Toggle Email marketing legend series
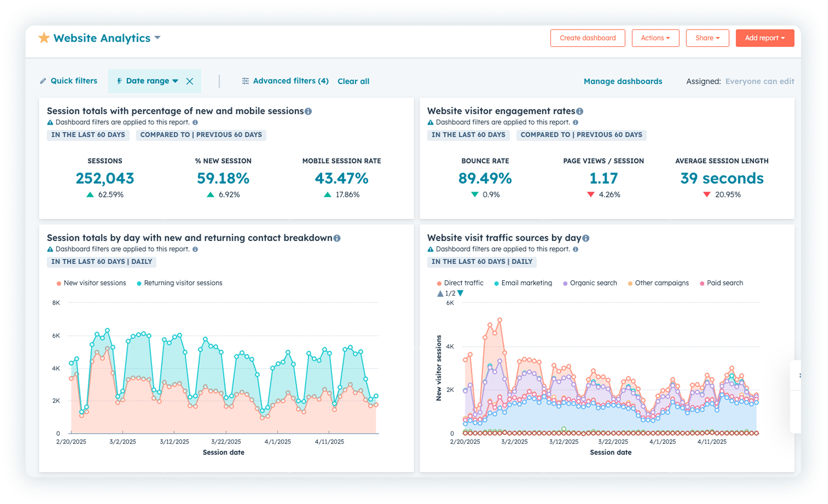Viewport: 828px width, 504px height. [x=523, y=283]
